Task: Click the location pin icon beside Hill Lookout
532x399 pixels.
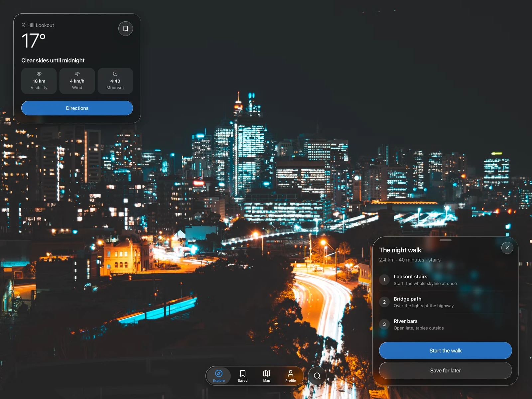Action: coord(24,25)
